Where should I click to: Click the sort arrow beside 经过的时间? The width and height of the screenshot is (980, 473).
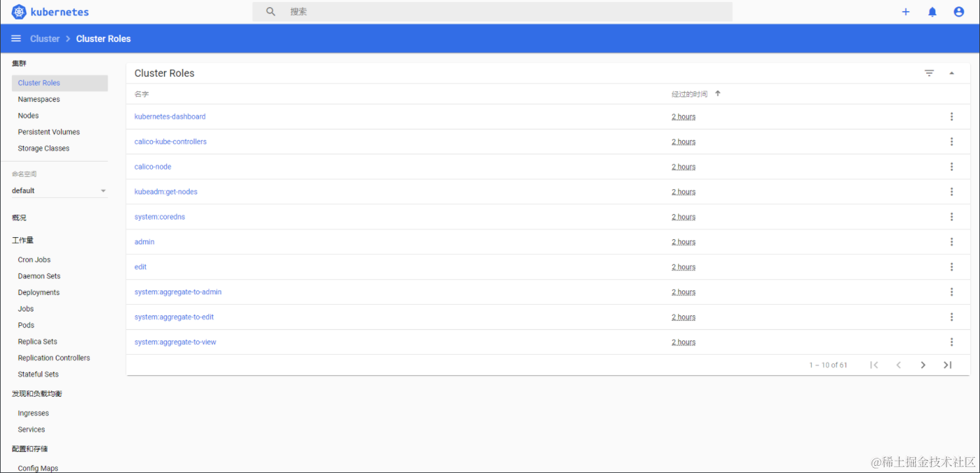coord(718,94)
